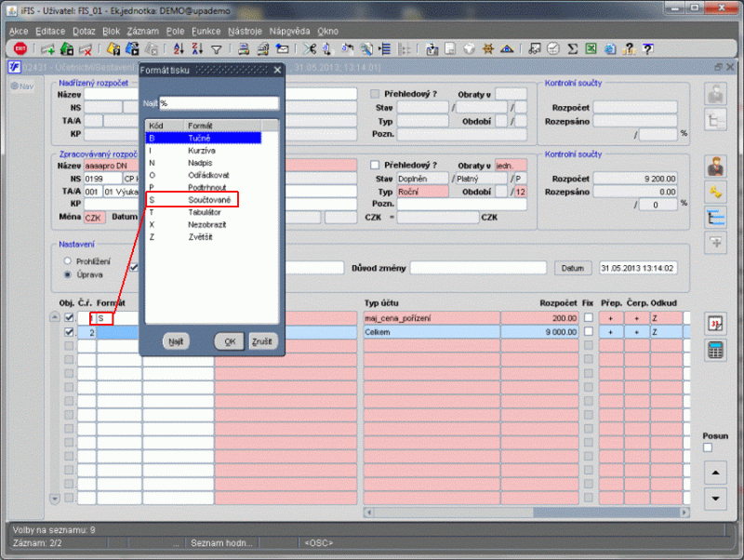This screenshot has width=744, height=560.
Task: Toggle the Posun checkbox
Action: 708,448
